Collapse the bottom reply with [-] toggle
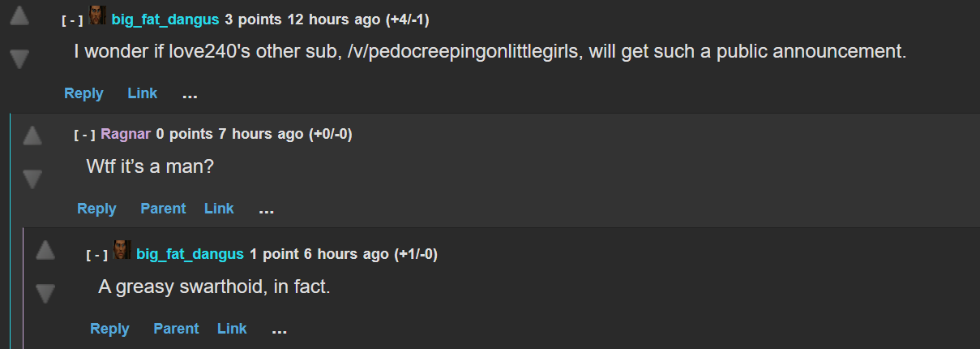 [97, 255]
